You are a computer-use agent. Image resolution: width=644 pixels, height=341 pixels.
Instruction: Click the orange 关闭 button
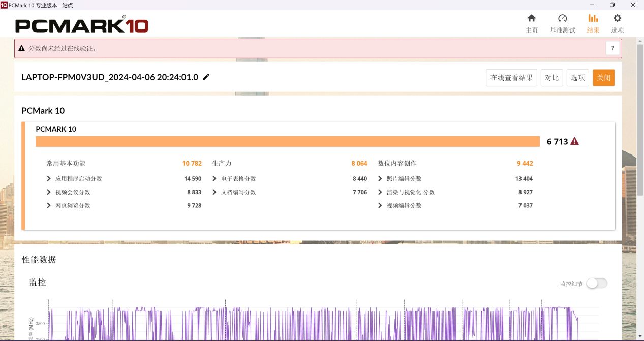pyautogui.click(x=603, y=78)
